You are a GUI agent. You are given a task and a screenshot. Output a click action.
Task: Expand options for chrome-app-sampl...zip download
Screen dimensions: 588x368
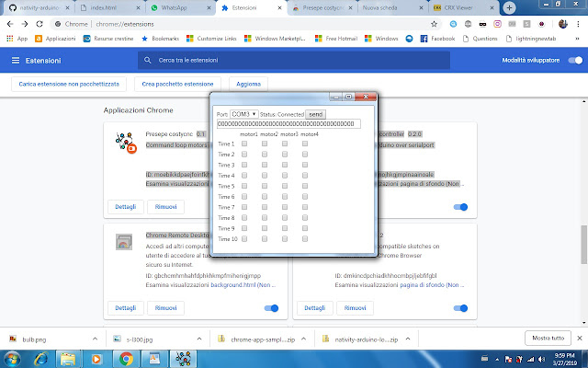(x=303, y=339)
